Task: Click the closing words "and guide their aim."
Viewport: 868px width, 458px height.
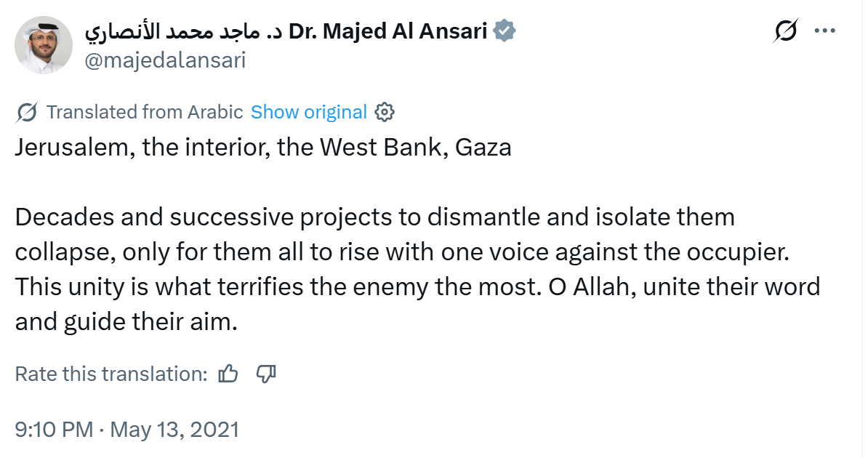Action: 126,321
